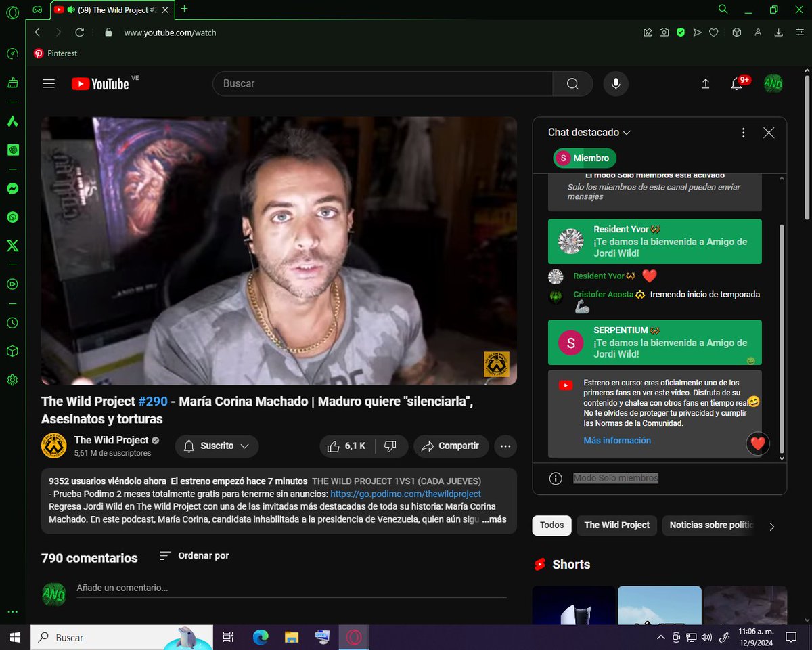The height and width of the screenshot is (650, 812).
Task: Click the Buscar search field
Action: click(383, 84)
